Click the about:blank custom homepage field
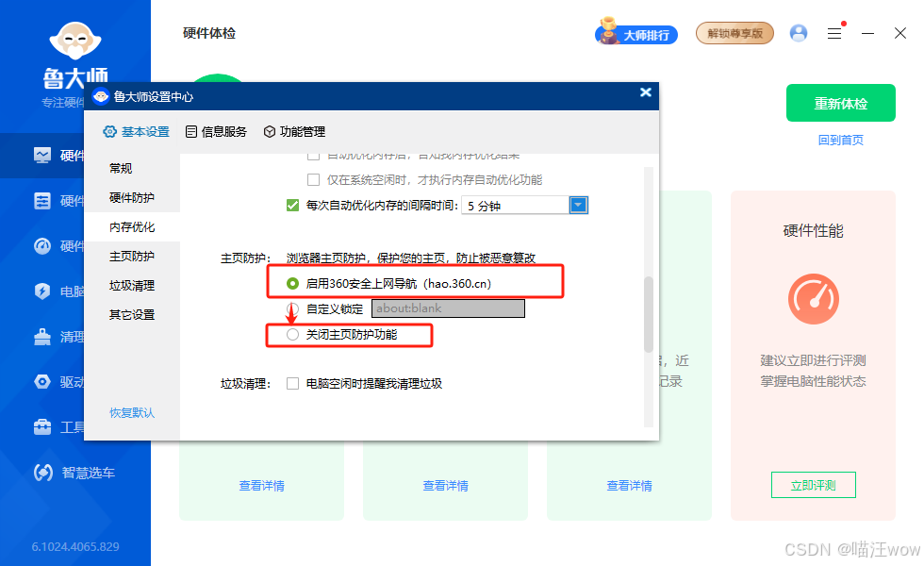 [448, 308]
